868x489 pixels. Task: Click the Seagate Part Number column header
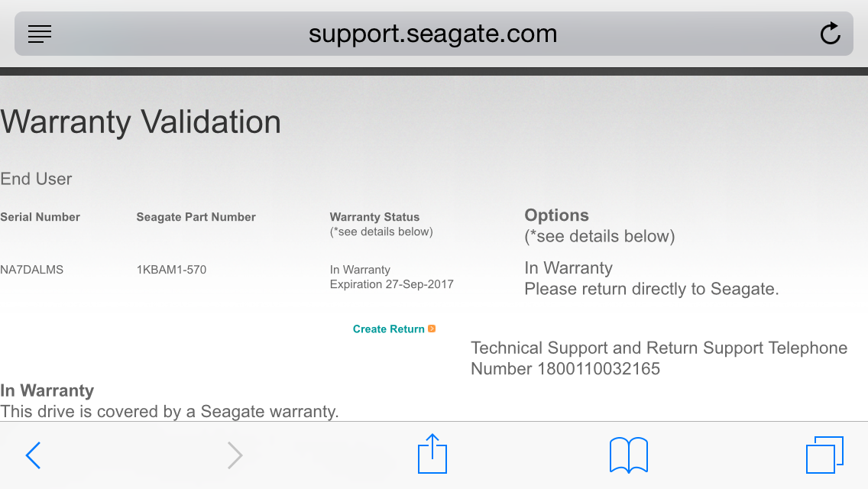coord(196,217)
